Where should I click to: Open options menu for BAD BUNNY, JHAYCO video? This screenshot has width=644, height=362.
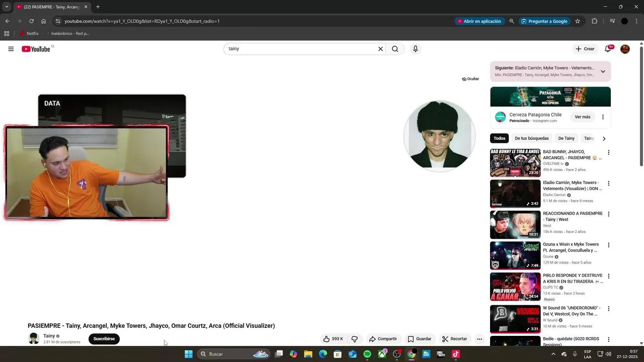(608, 152)
